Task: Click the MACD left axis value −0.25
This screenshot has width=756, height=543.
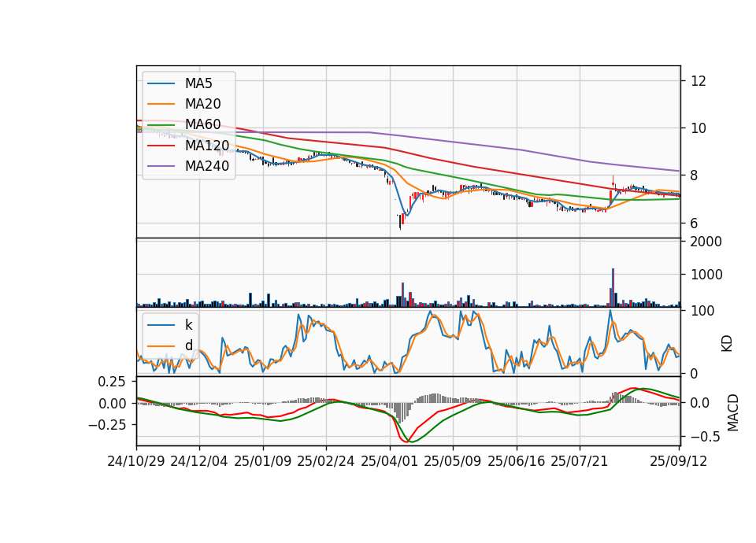Action: tap(107, 424)
